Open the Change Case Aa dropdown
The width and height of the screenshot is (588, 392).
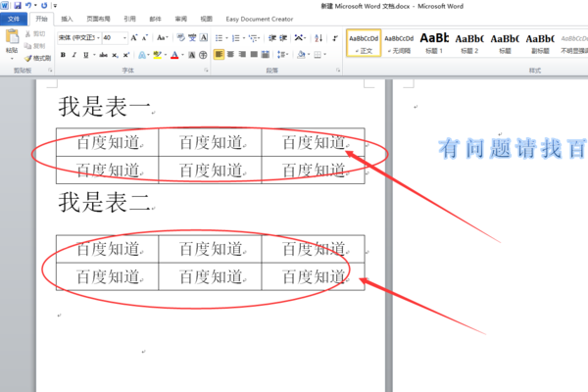click(162, 37)
